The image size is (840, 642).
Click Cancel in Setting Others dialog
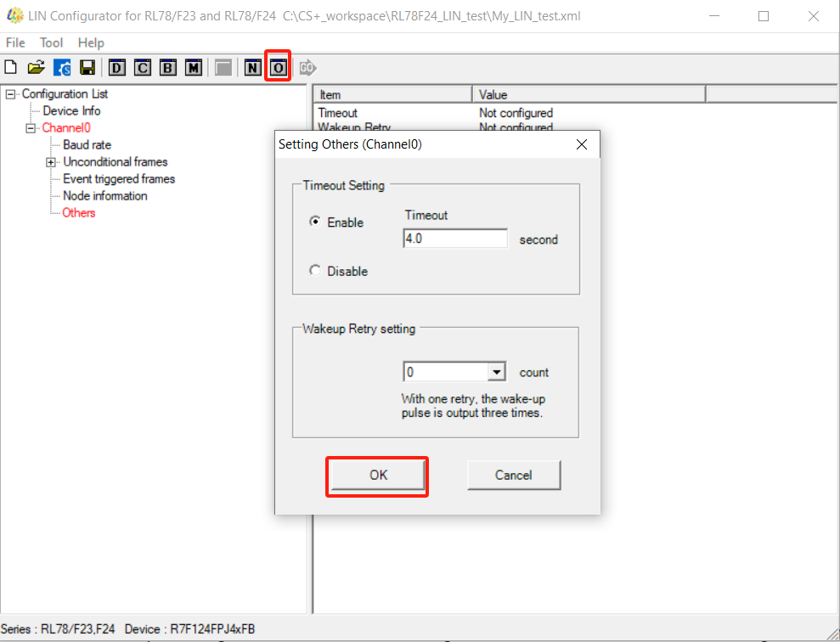[514, 476]
